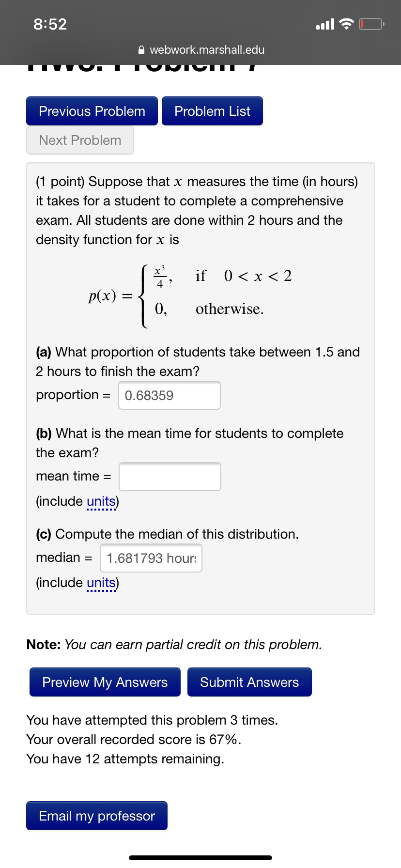Preview My Answers for this problem
The width and height of the screenshot is (401, 868).
[104, 682]
